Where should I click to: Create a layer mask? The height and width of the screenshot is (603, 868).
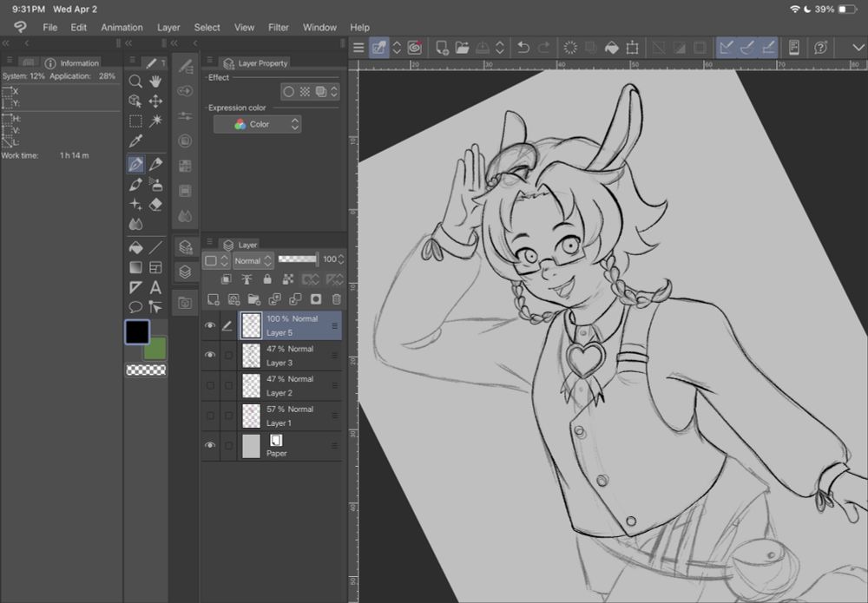[316, 299]
